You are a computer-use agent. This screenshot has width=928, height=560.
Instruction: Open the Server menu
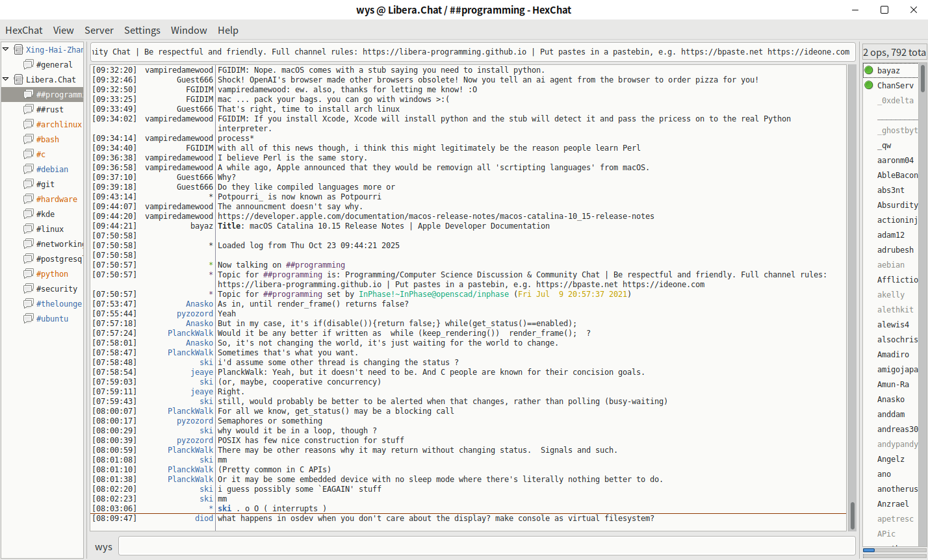tap(99, 30)
